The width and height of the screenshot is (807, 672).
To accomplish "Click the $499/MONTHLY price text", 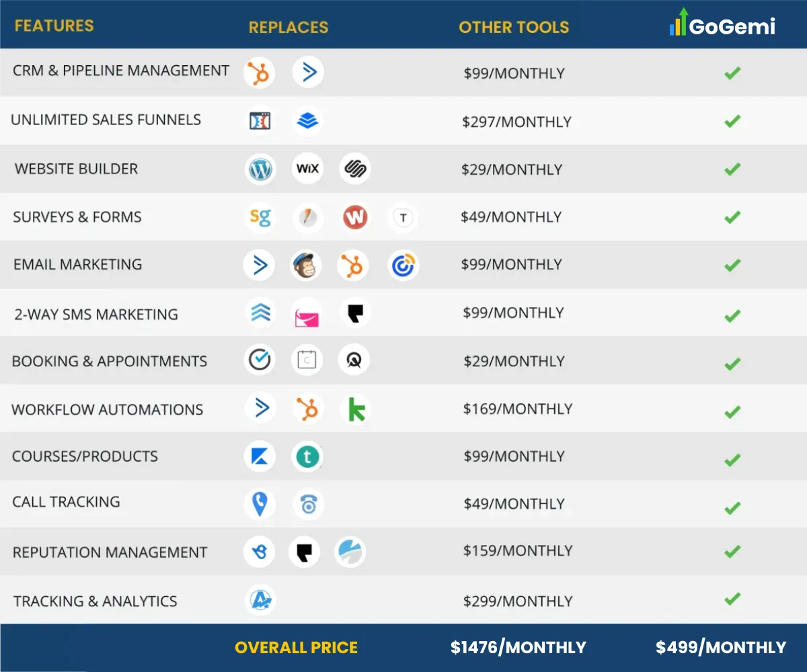I will tap(720, 648).
